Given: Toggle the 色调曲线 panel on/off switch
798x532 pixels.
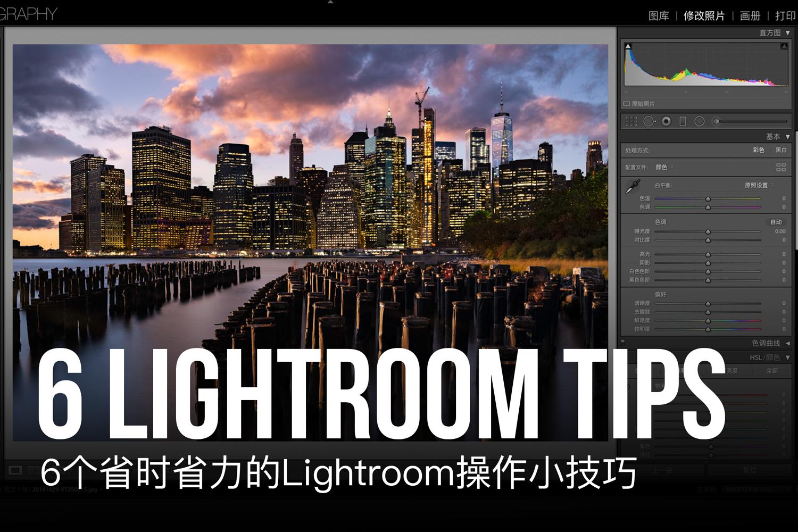Looking at the screenshot, I should pyautogui.click(x=623, y=342).
